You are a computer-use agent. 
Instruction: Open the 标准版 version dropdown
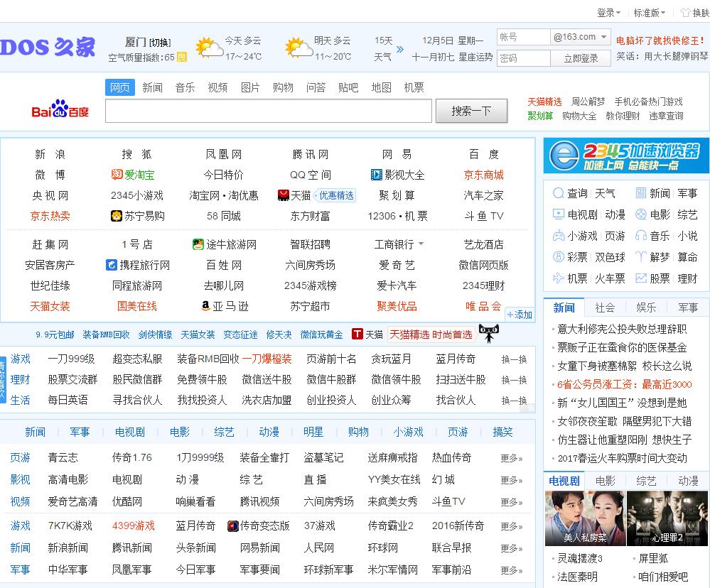click(x=650, y=13)
